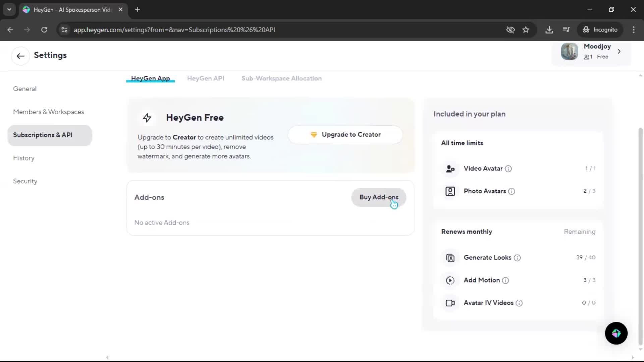Switch to the HeyGen API tab

coord(206,78)
